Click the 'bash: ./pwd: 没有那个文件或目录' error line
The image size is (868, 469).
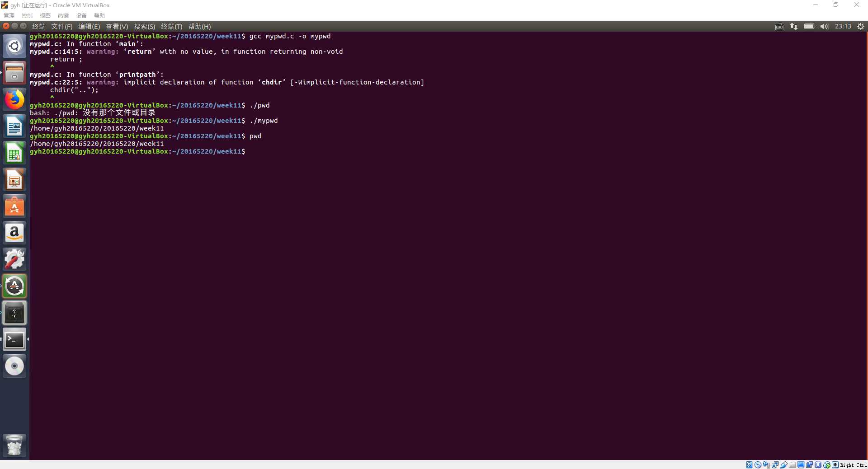[x=93, y=113]
